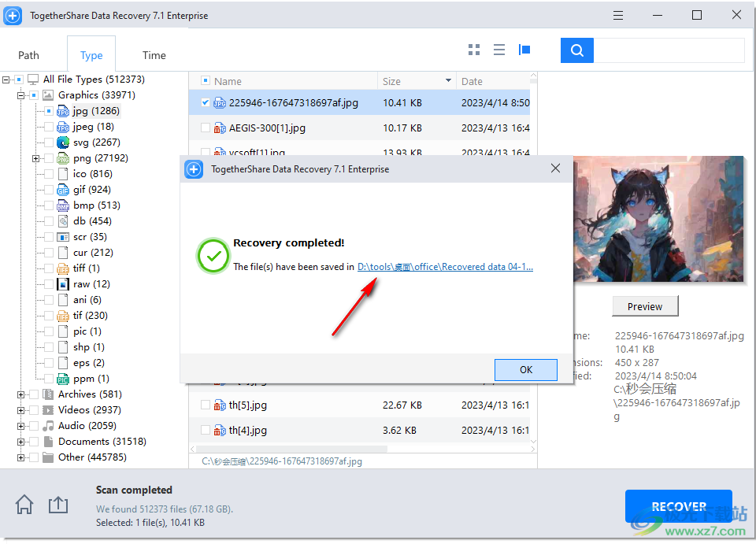
Task: Expand the png (27192) tree node
Action: pos(35,158)
